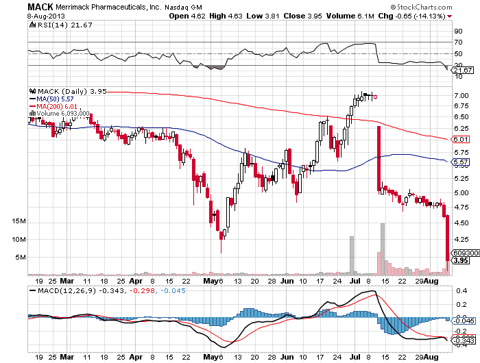Viewport: 480px width, 363px height.
Task: Click the 6.50 price axis label
Action: coord(461,117)
